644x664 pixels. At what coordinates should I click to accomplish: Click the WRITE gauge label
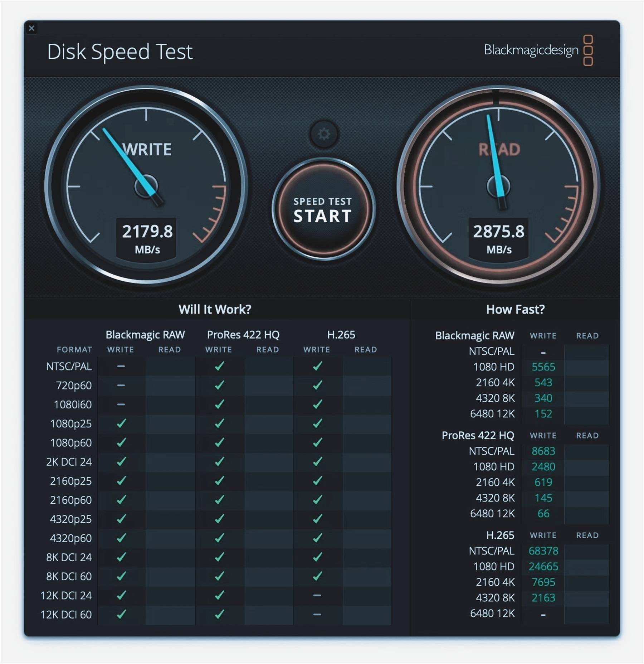(147, 149)
